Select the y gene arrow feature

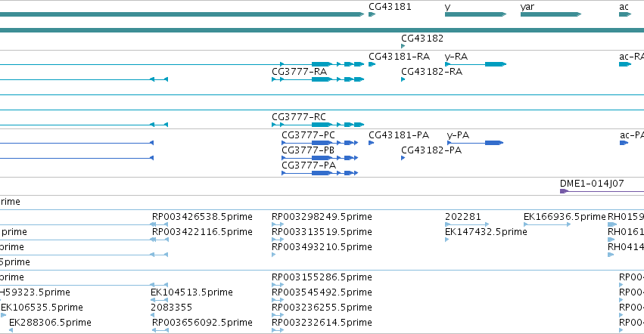point(475,14)
